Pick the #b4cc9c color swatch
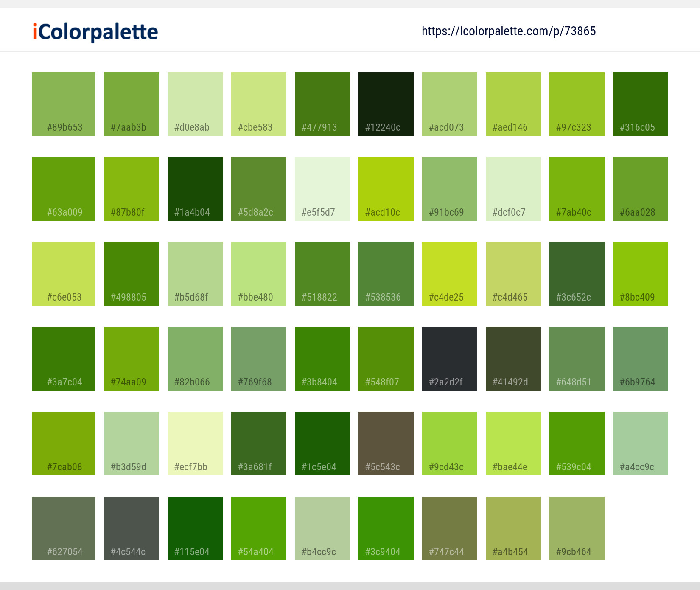This screenshot has width=700, height=590. (x=322, y=528)
